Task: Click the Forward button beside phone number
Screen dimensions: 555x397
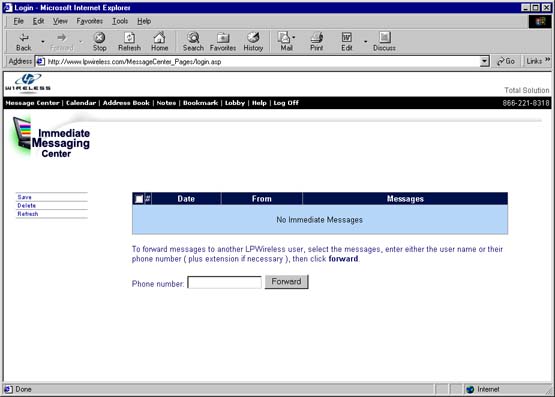Action: point(286,282)
